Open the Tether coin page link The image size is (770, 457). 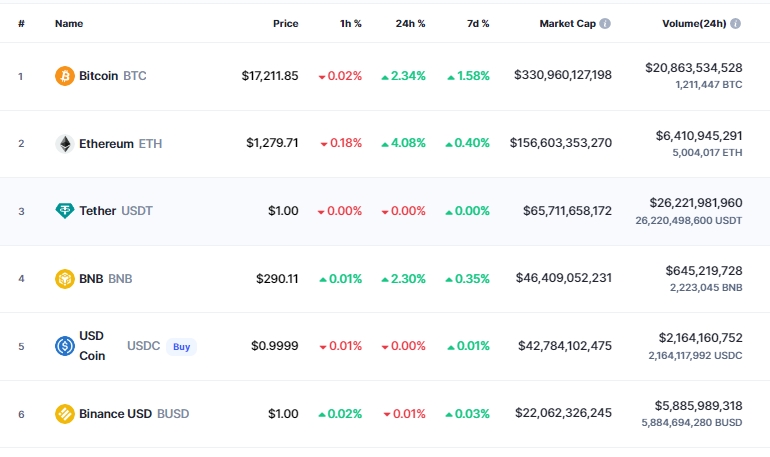click(x=97, y=211)
